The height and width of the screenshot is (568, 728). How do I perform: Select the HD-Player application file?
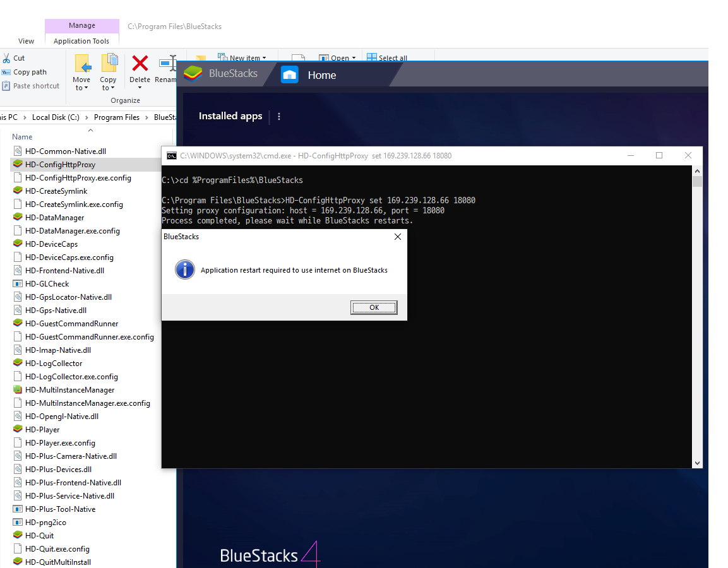42,429
